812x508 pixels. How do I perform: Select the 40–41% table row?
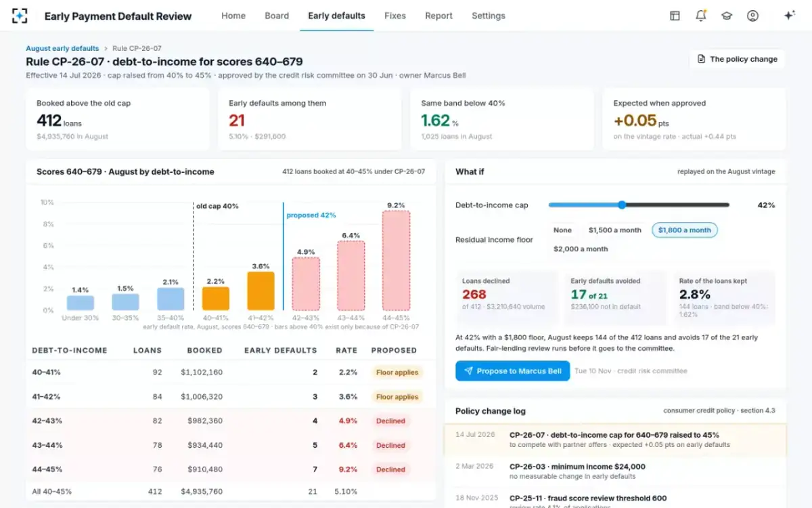(x=231, y=372)
